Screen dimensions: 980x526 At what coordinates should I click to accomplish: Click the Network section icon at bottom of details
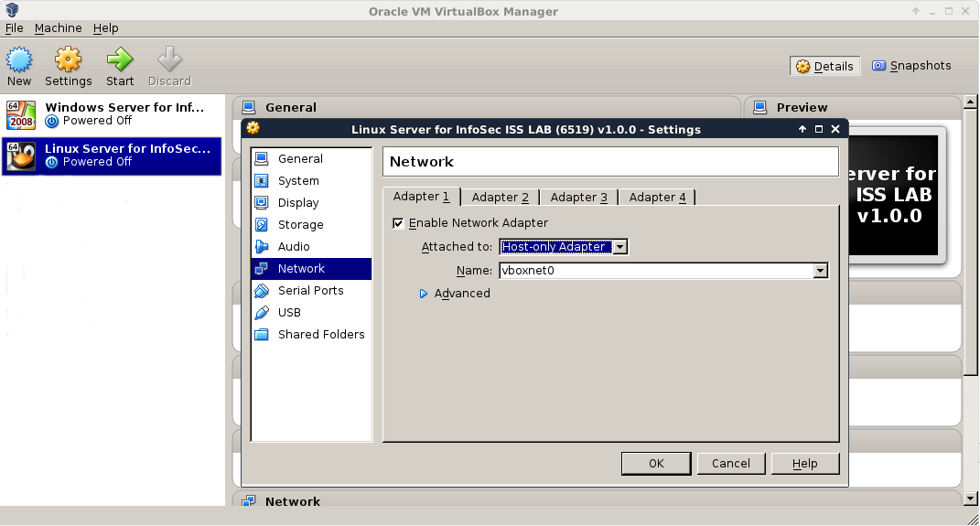[249, 501]
